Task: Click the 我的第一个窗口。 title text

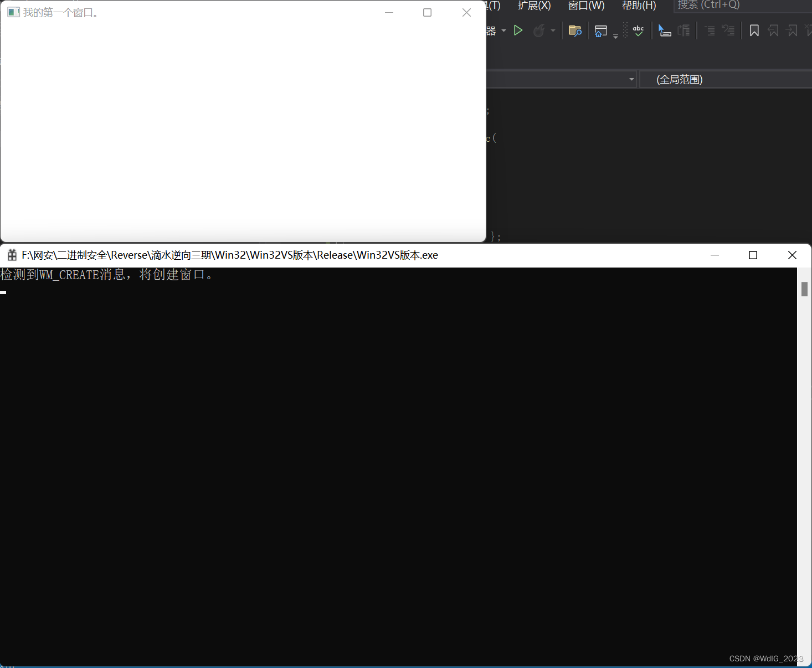Action: click(x=61, y=12)
